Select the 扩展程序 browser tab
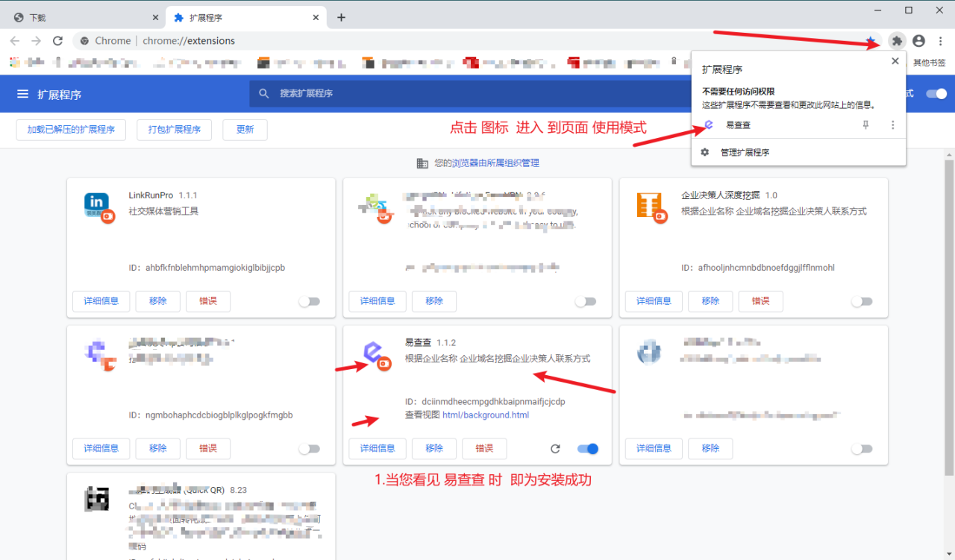 tap(246, 18)
